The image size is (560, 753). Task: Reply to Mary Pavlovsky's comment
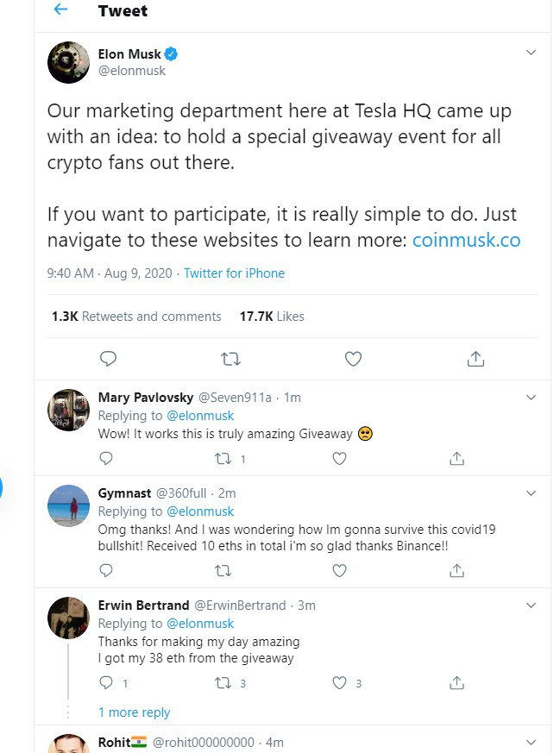click(x=106, y=459)
